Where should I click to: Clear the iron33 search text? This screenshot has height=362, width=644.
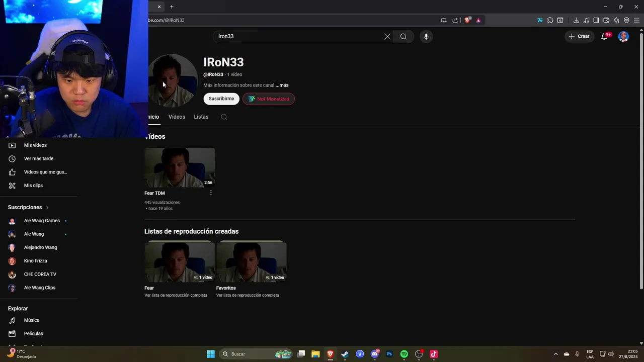coord(387,36)
